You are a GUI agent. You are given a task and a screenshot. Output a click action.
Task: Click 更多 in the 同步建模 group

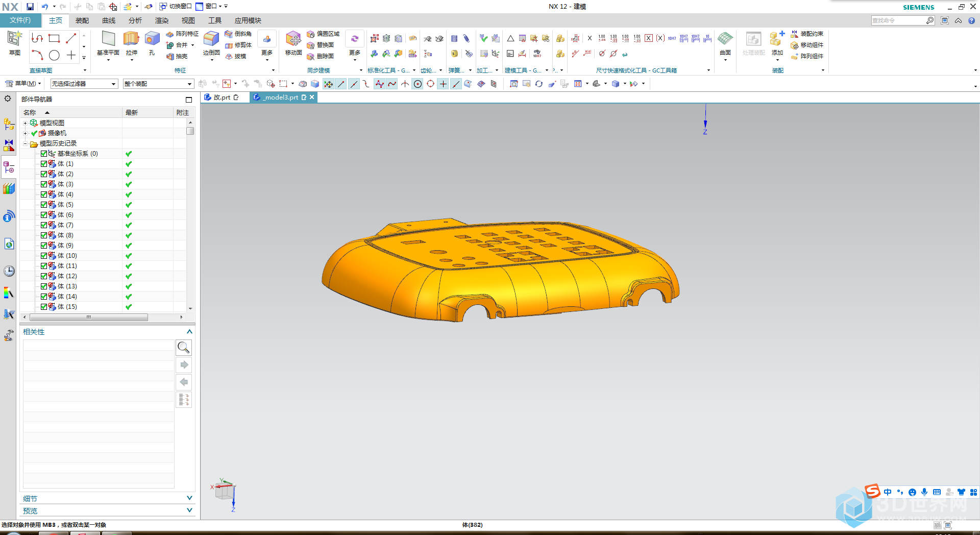pos(355,46)
